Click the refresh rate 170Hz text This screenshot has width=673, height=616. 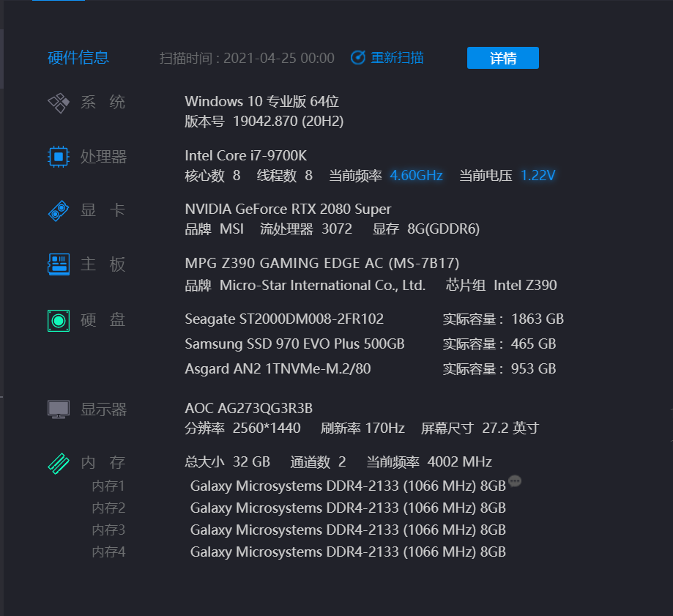pos(362,428)
